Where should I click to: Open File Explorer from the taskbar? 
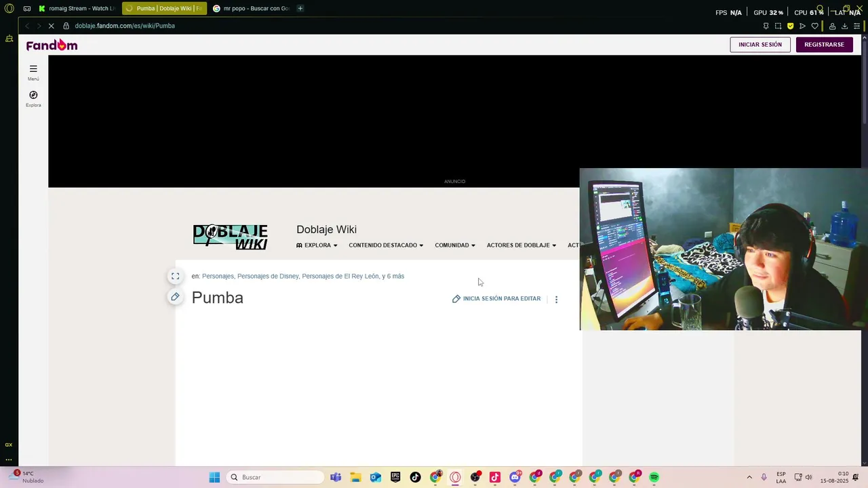(x=355, y=477)
